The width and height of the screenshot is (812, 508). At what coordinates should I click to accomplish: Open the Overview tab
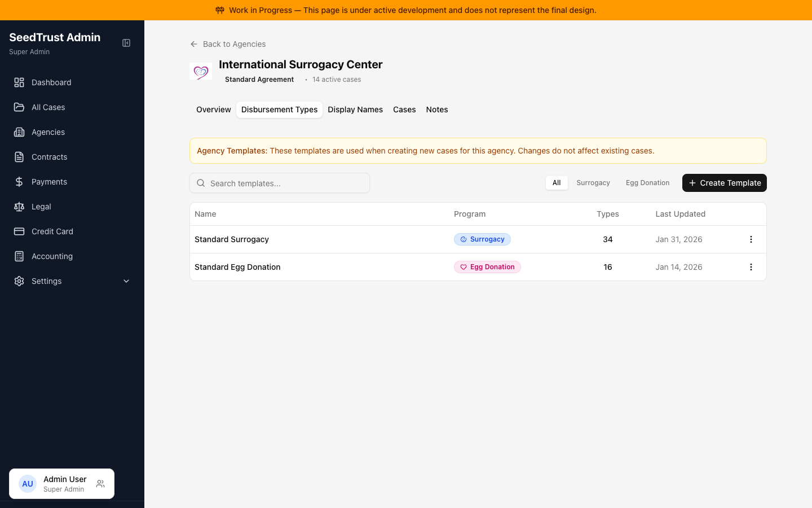click(214, 110)
